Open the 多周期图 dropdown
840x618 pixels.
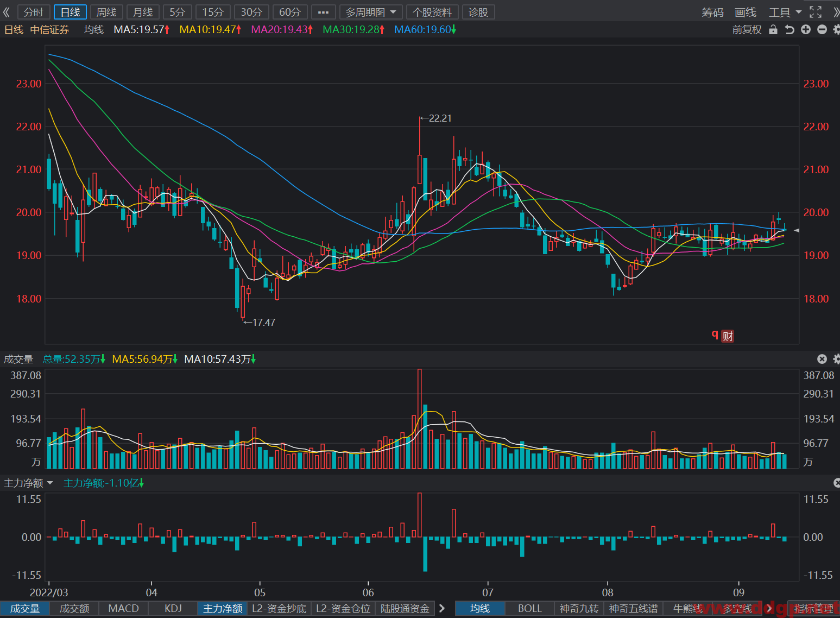point(371,12)
